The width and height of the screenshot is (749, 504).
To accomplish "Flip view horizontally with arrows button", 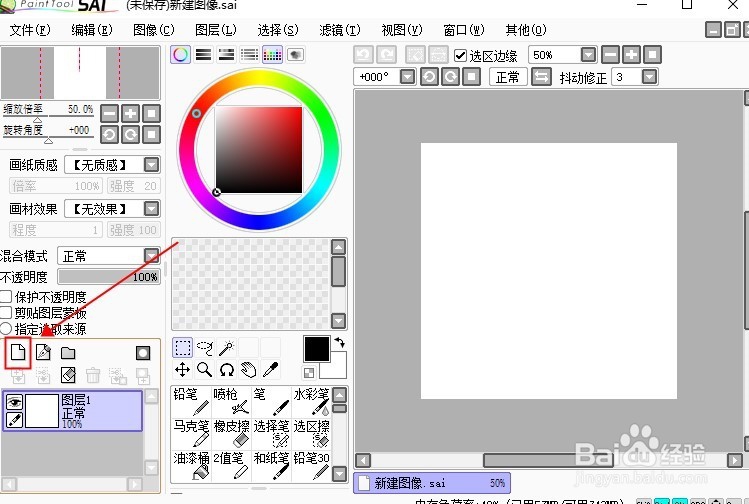I will [x=541, y=76].
